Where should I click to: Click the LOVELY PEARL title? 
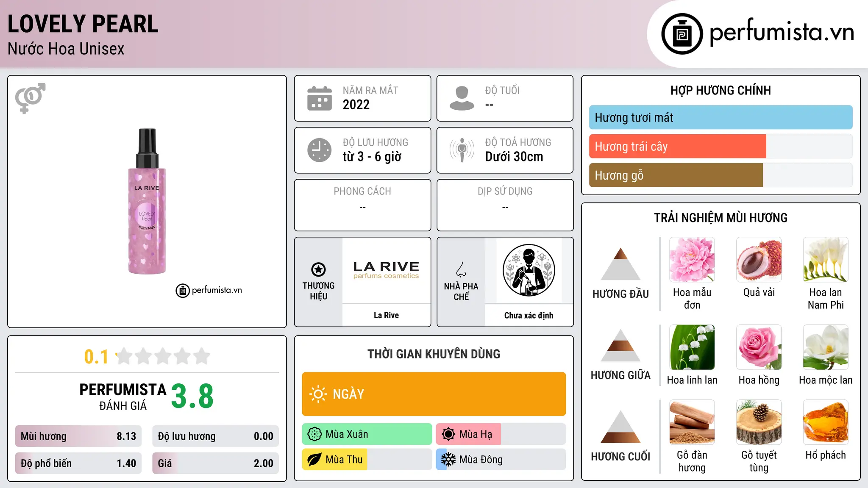[x=83, y=24]
